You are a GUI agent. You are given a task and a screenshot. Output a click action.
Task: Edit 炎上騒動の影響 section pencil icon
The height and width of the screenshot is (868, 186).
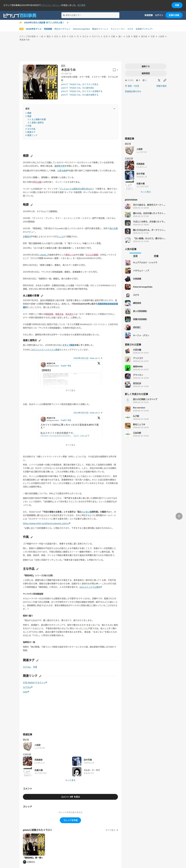pyautogui.click(x=42, y=296)
